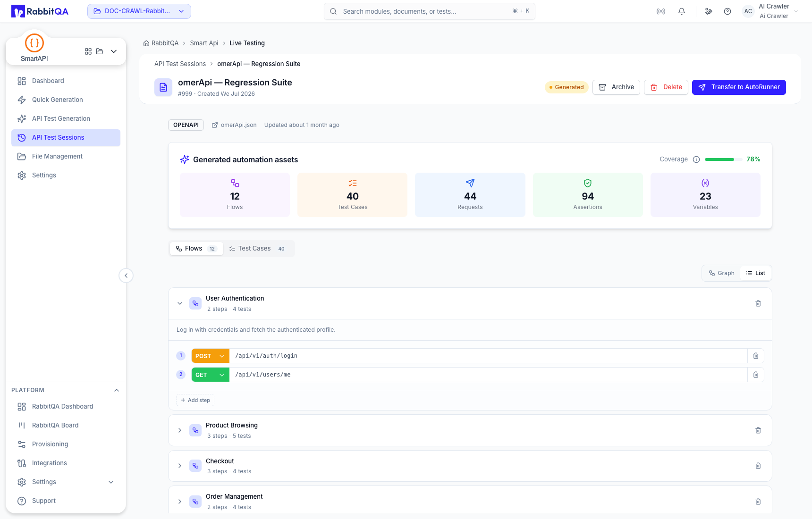Open API Test Sessions in sidebar
The image size is (812, 519).
pyautogui.click(x=66, y=138)
